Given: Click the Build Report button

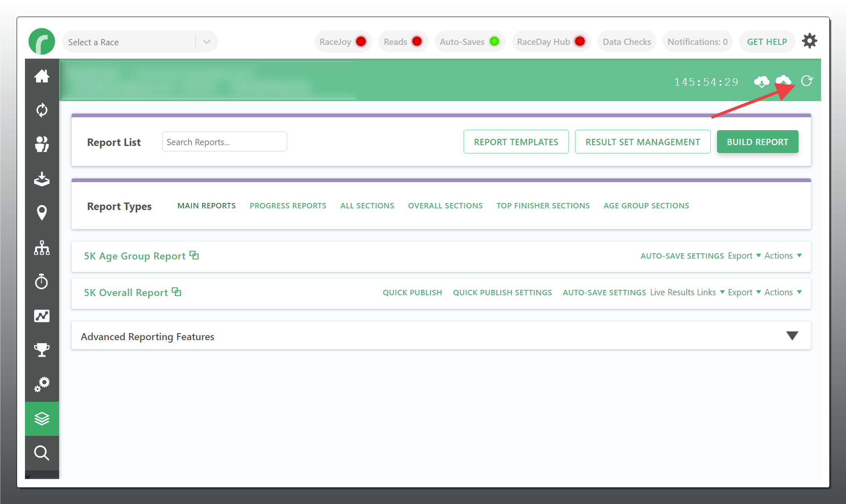Looking at the screenshot, I should pyautogui.click(x=757, y=142).
